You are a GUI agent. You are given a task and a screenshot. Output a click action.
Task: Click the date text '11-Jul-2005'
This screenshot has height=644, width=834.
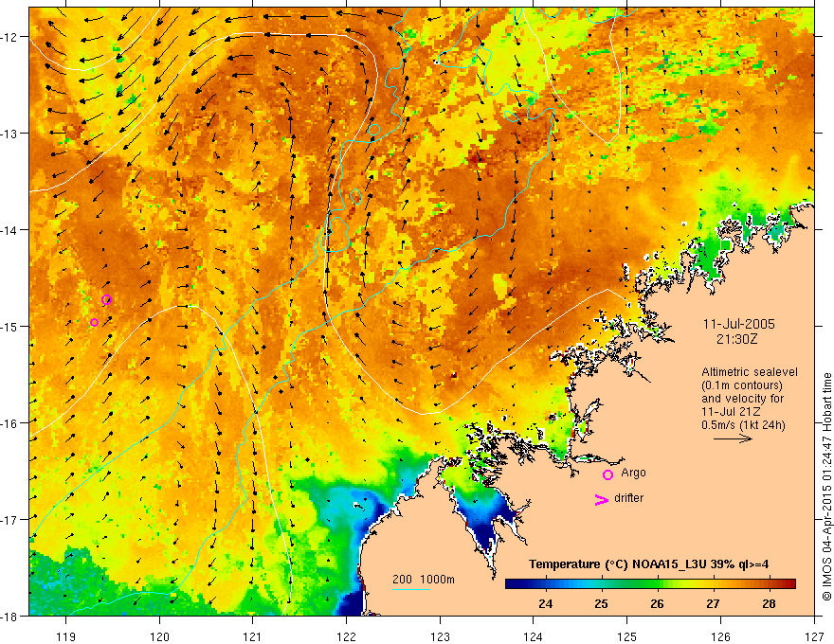[739, 324]
